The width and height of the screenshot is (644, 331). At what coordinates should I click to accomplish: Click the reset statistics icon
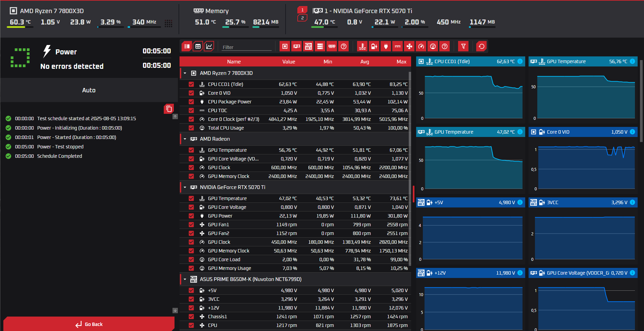coord(482,46)
